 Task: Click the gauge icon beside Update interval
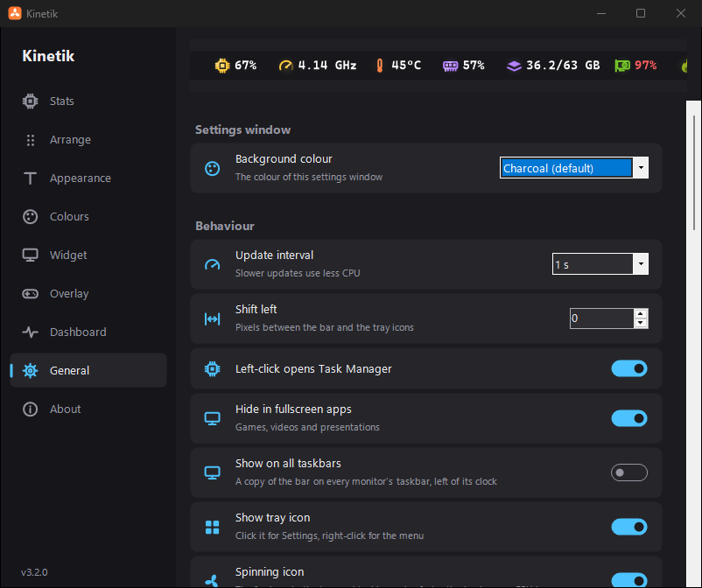[x=212, y=264]
